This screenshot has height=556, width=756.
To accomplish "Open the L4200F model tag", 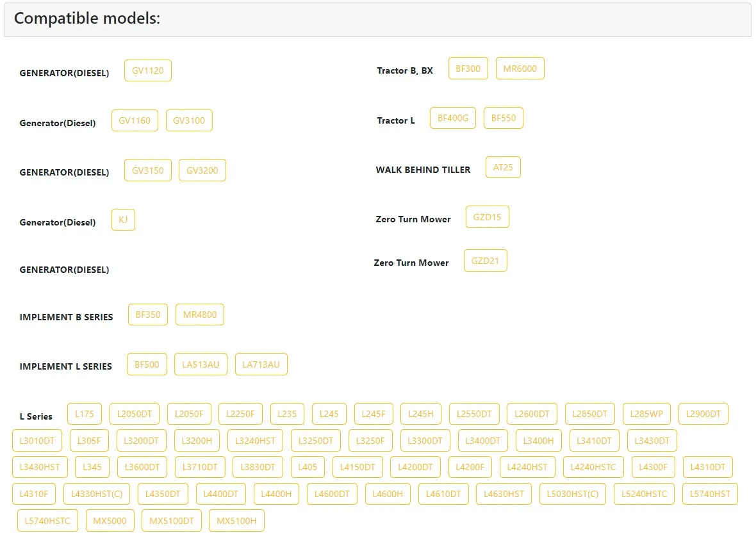I will 470,467.
